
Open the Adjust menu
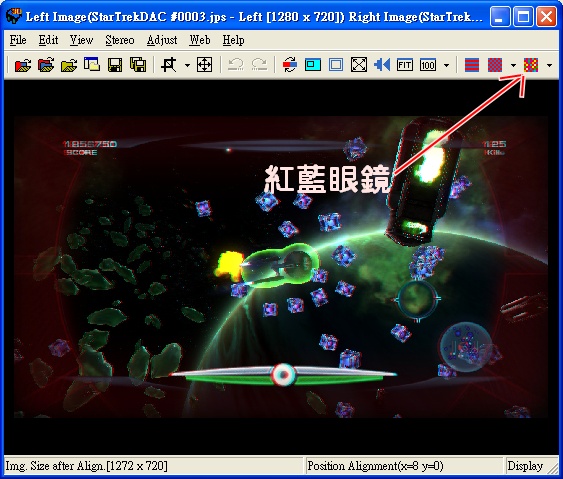[x=162, y=40]
